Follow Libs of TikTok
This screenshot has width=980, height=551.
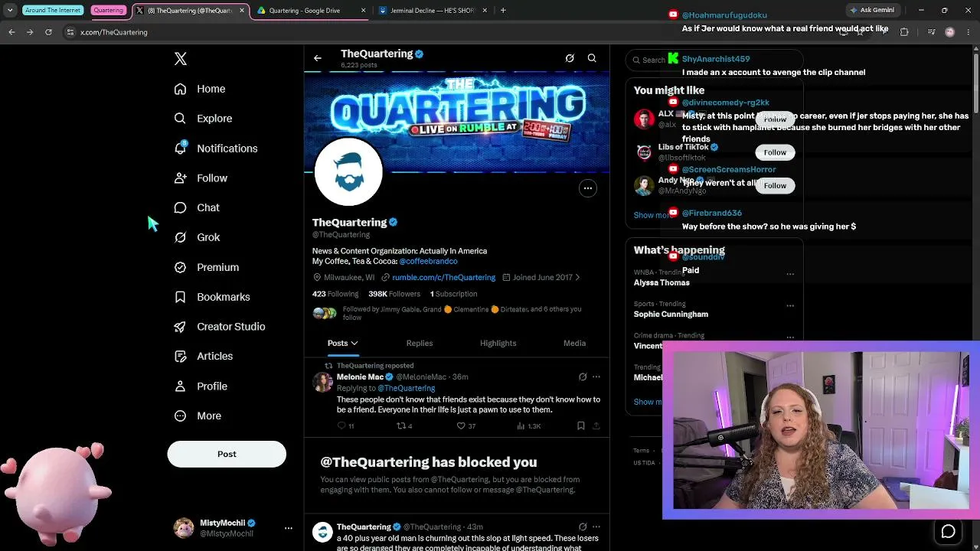[x=775, y=152]
